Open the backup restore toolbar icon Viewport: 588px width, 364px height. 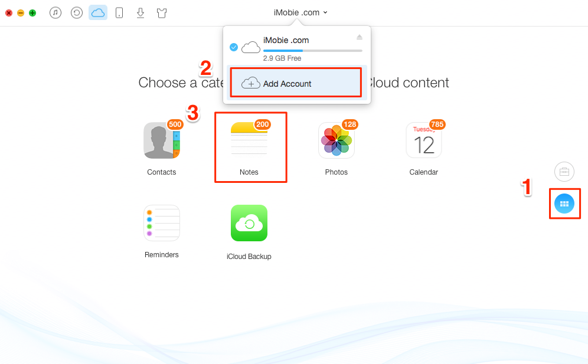tap(77, 13)
